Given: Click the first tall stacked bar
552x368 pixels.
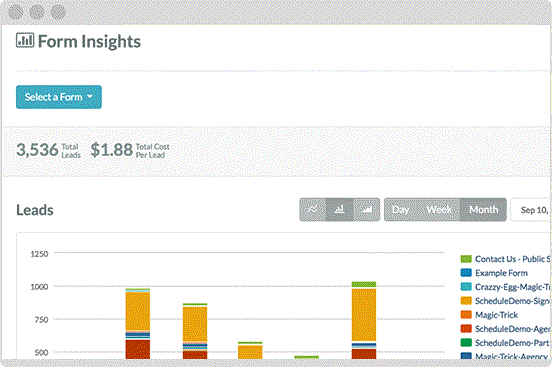Looking at the screenshot, I should click(x=138, y=324).
